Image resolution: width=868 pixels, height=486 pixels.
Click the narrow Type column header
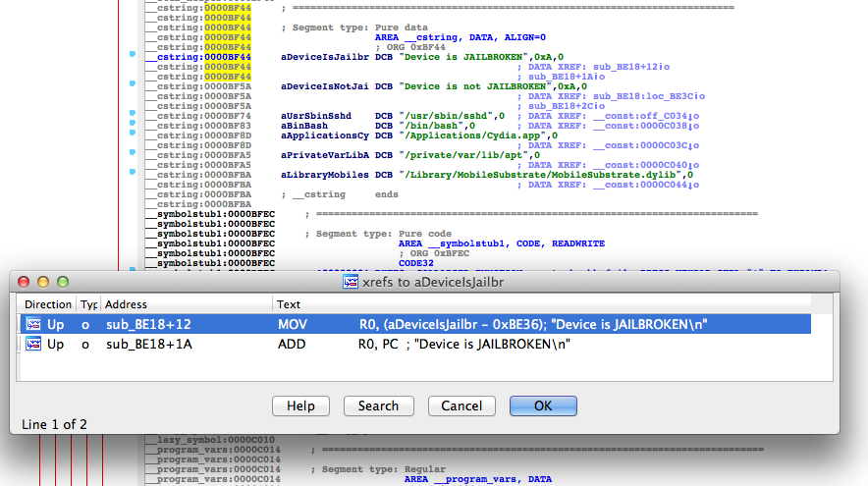[x=88, y=304]
